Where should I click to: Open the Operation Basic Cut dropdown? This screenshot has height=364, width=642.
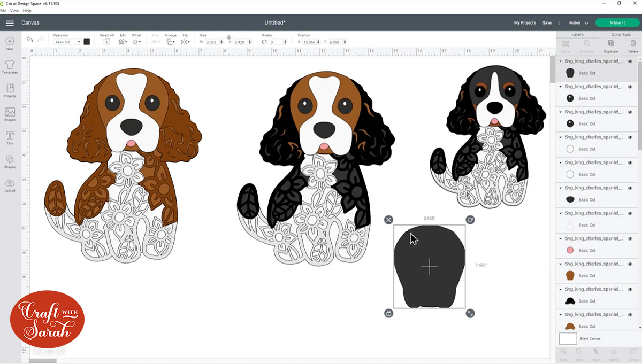tap(67, 42)
